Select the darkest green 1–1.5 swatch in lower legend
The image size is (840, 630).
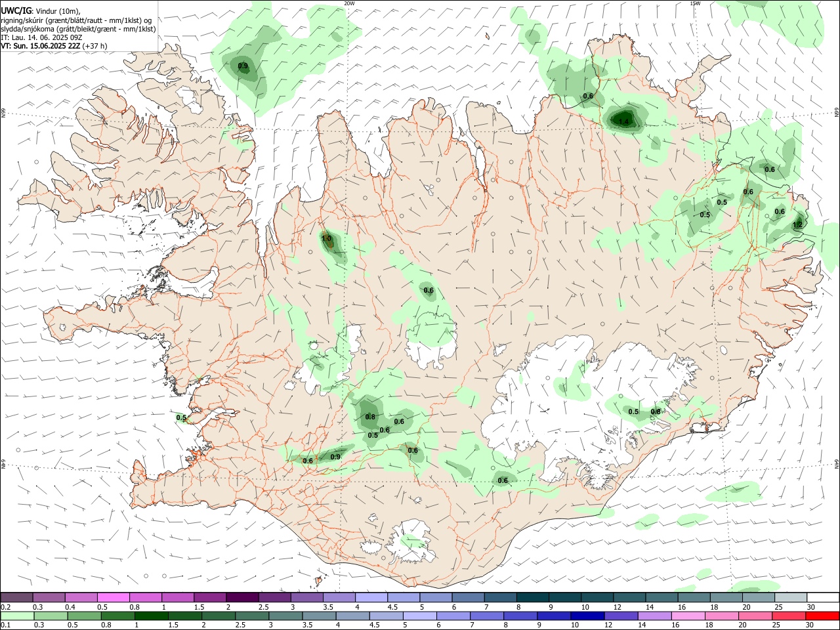click(151, 616)
